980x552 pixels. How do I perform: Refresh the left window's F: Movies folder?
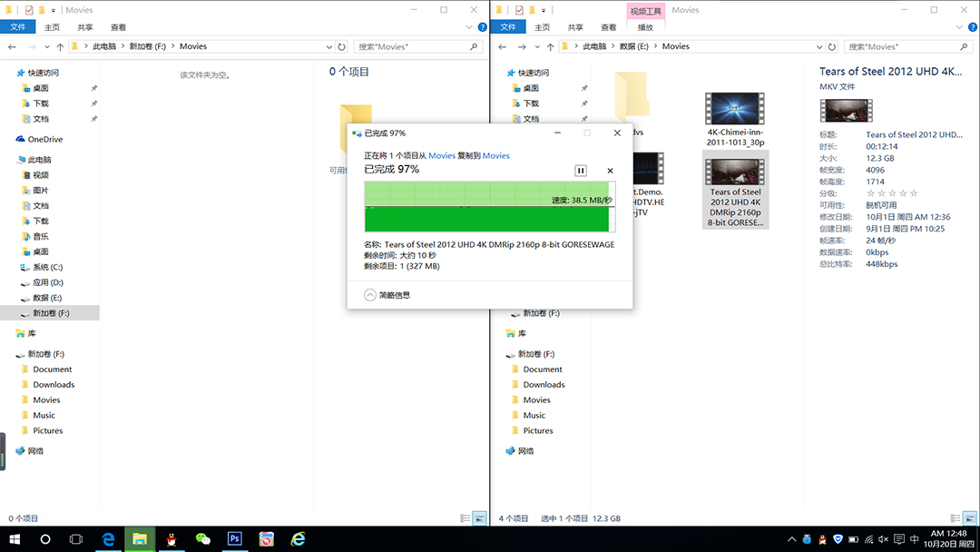click(342, 46)
